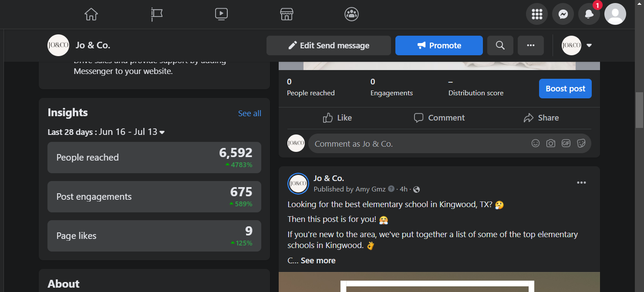This screenshot has height=292, width=644.
Task: Add a GIF to the comment
Action: [566, 143]
